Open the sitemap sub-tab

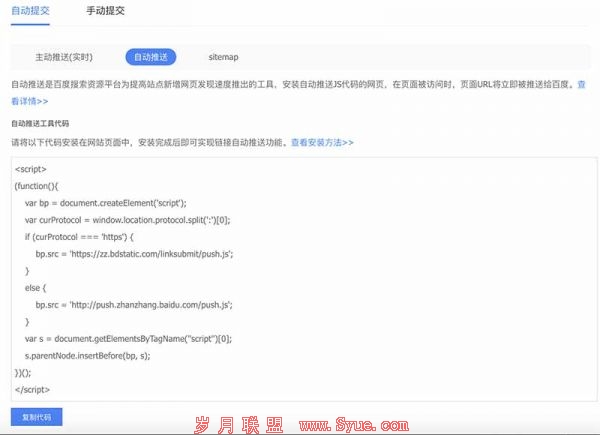tap(223, 57)
